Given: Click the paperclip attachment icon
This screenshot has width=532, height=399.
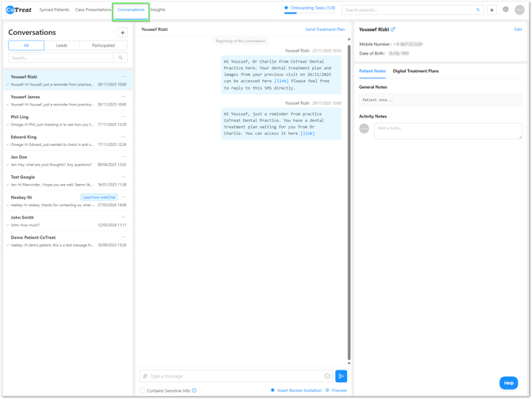Looking at the screenshot, I should point(145,376).
